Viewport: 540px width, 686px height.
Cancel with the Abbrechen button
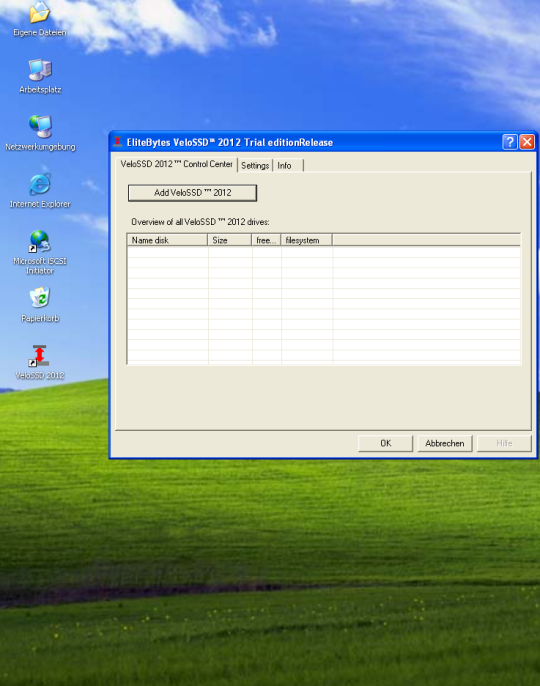445,443
